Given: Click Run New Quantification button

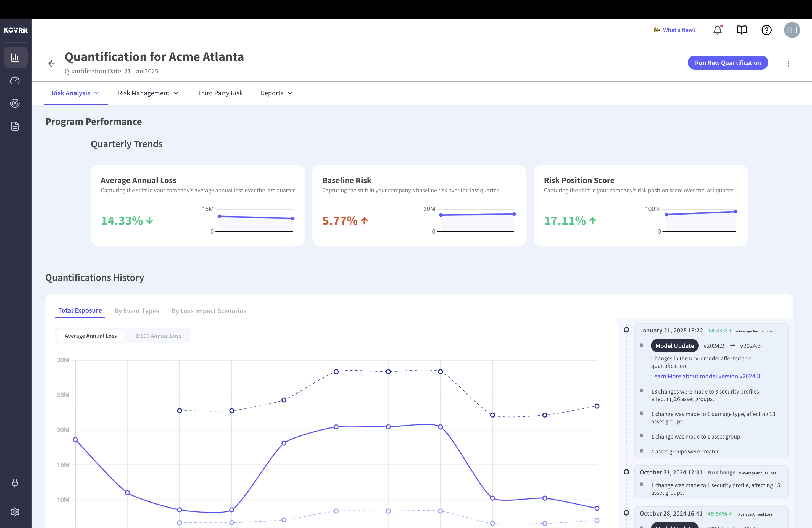Looking at the screenshot, I should [728, 63].
